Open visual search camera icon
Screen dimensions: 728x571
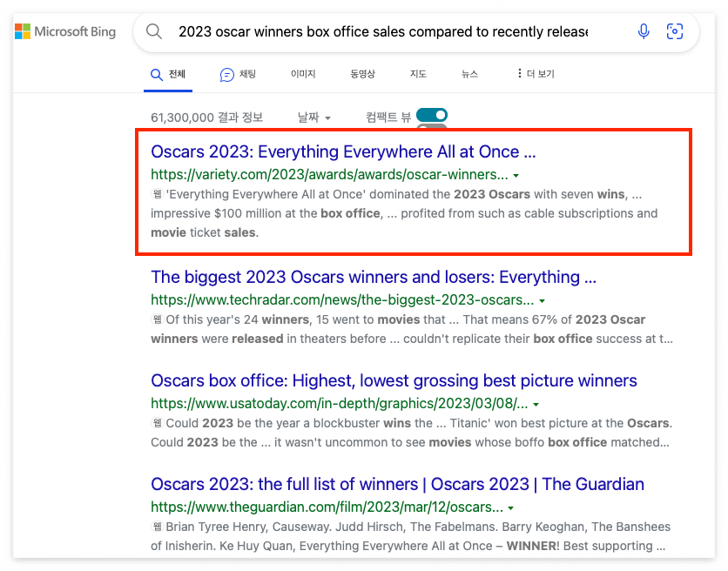click(x=674, y=31)
